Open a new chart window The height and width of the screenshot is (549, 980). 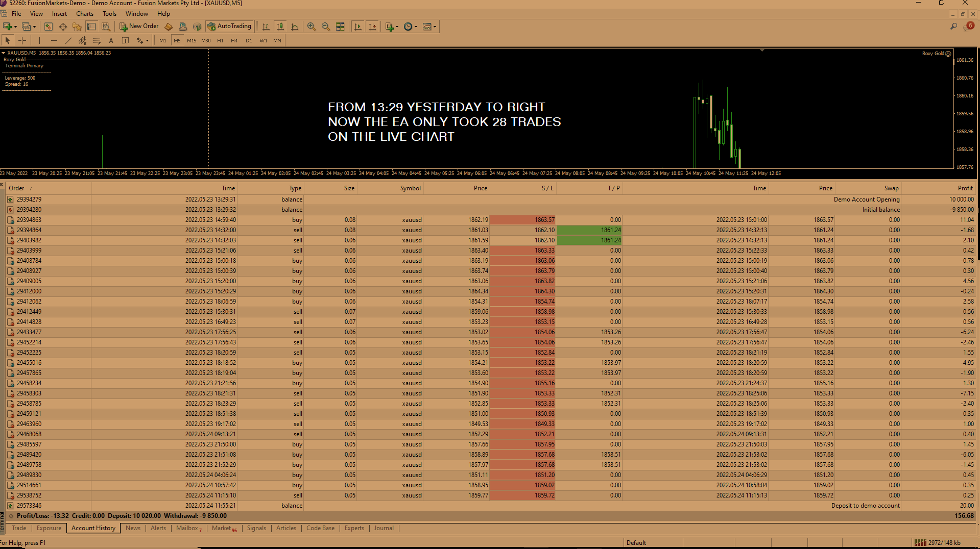(8, 27)
